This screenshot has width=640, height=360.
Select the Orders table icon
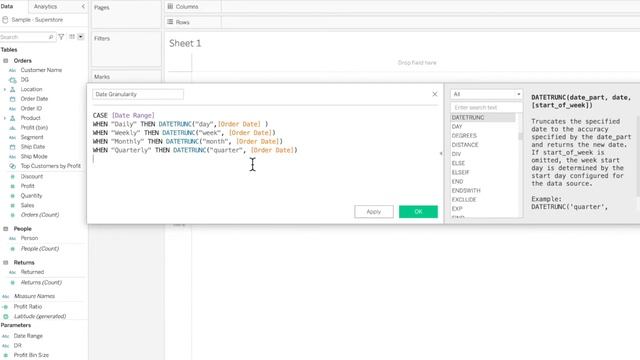click(x=6, y=60)
